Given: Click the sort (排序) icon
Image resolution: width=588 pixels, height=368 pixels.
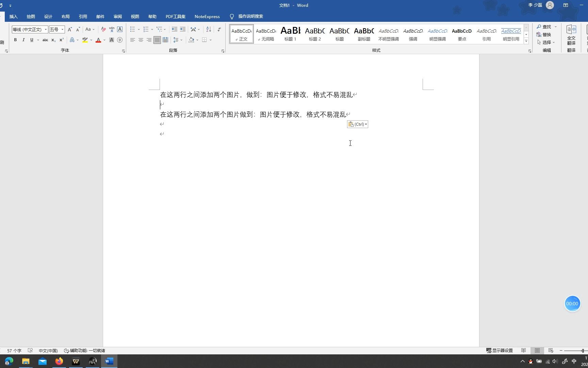Looking at the screenshot, I should pyautogui.click(x=208, y=29).
